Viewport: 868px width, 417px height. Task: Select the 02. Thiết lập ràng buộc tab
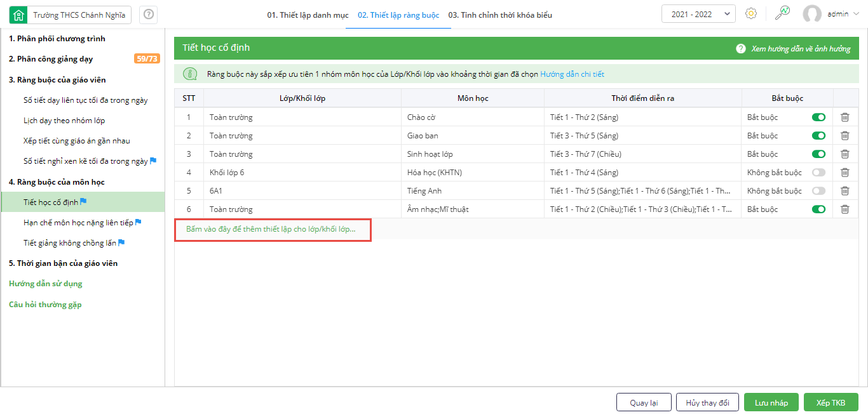(x=398, y=15)
